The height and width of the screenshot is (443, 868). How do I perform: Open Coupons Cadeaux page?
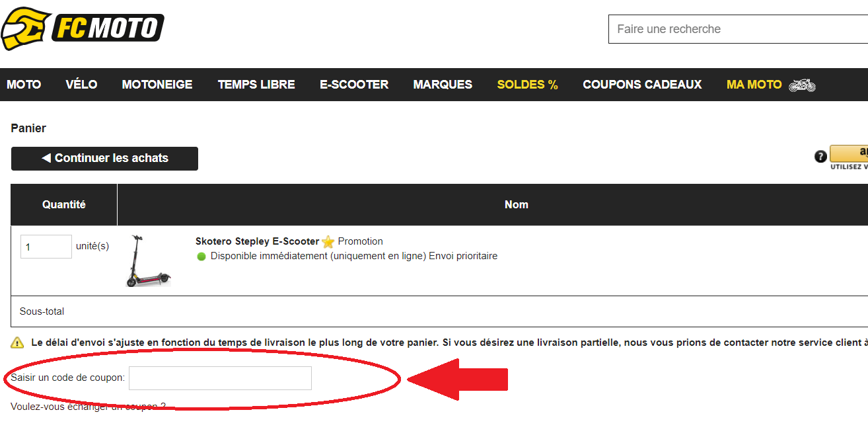[642, 85]
